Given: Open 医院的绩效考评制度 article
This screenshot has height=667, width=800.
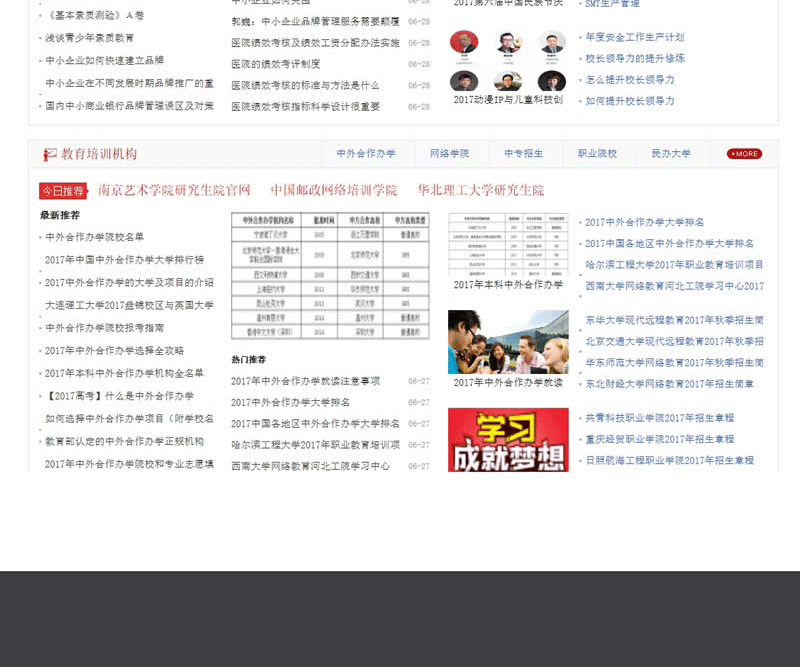Looking at the screenshot, I should coord(276,64).
